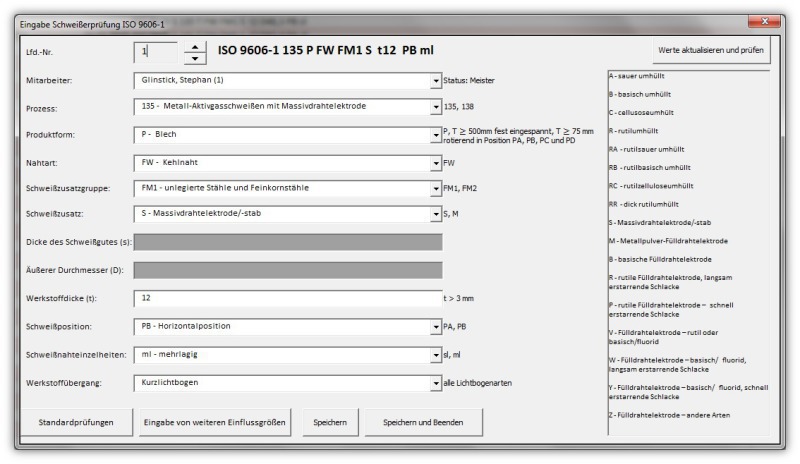Open 'Eingabe von weiteren Einflussgrößen'
This screenshot has height=464, width=800.
215,423
